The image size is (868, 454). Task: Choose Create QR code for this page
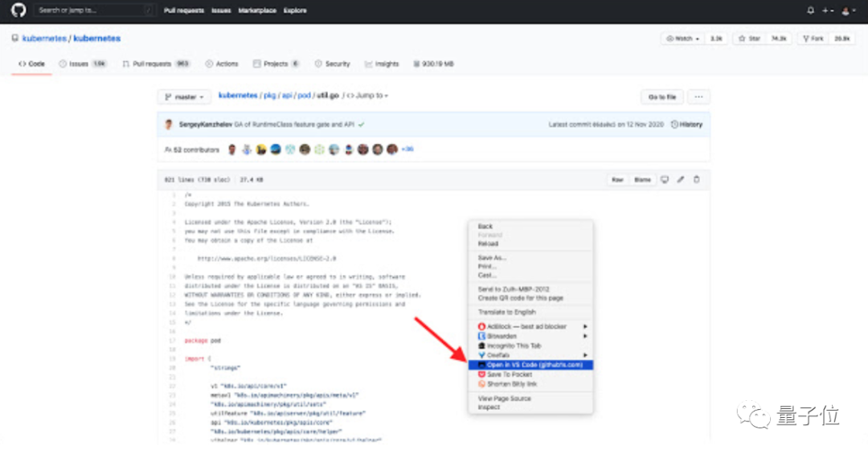[530, 298]
